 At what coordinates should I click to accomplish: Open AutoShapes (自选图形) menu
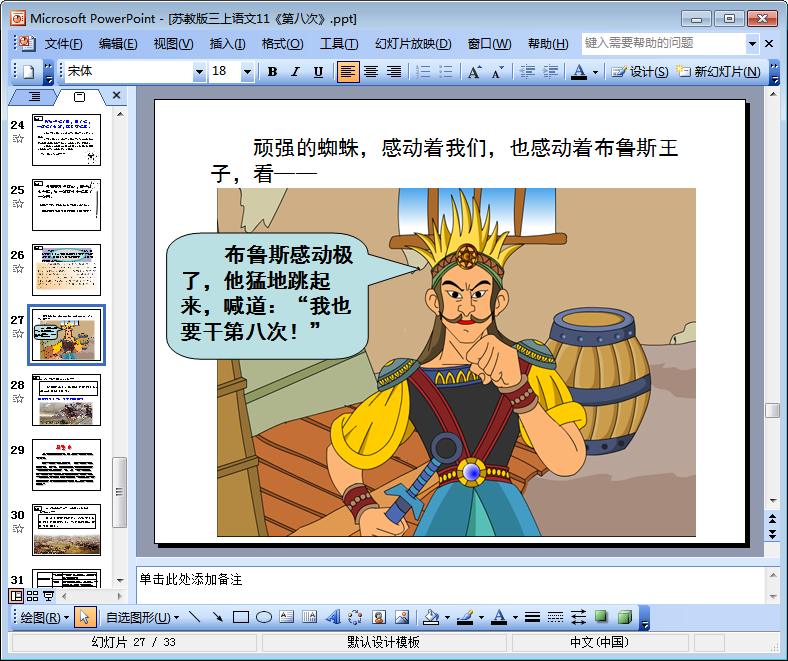[142, 617]
